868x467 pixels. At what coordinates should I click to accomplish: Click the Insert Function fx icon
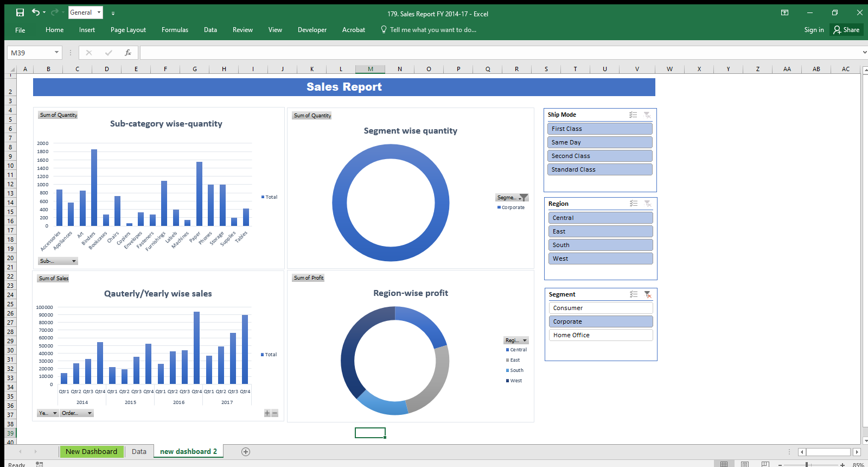tap(128, 53)
